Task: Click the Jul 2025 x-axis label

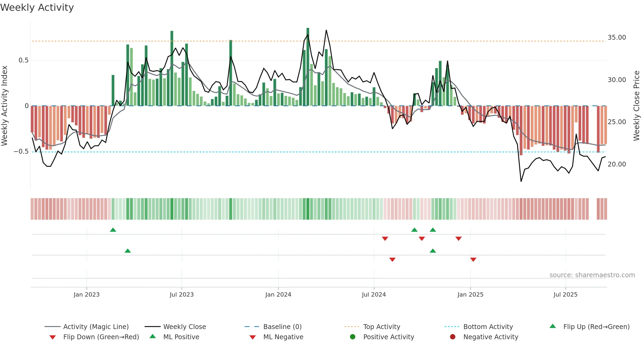Action: pos(565,294)
